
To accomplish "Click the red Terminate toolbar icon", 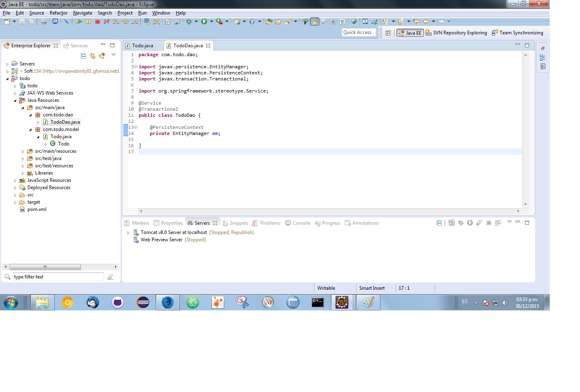I will tap(97, 21).
